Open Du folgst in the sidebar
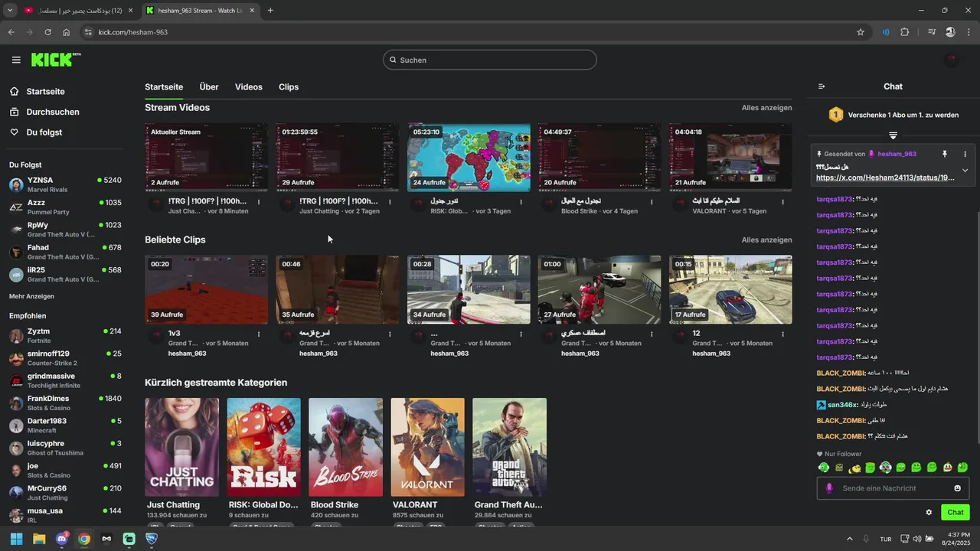 point(44,132)
